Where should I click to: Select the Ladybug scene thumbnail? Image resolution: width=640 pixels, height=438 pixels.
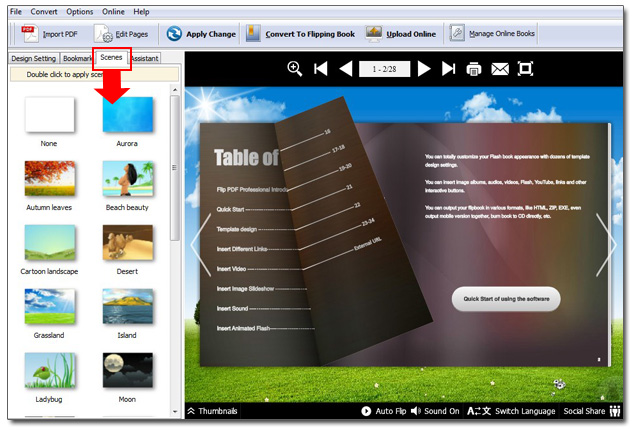(49, 370)
